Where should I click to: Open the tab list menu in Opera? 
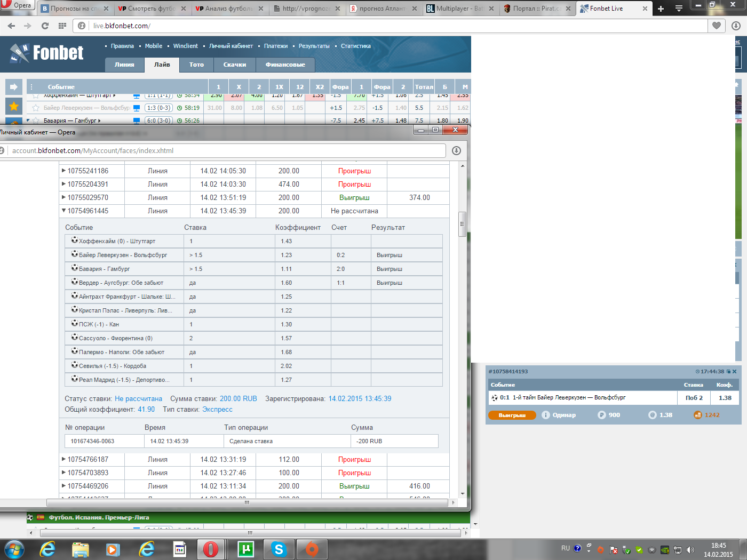[x=679, y=9]
